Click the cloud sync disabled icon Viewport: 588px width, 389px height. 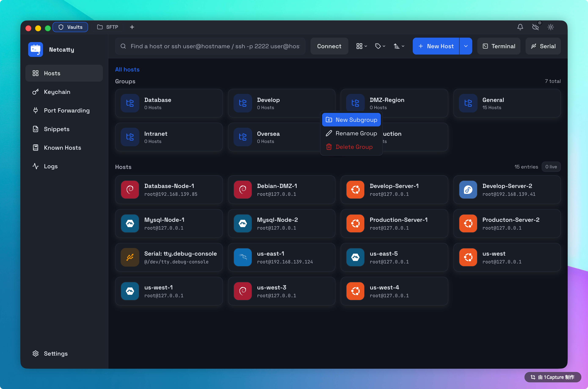click(535, 27)
